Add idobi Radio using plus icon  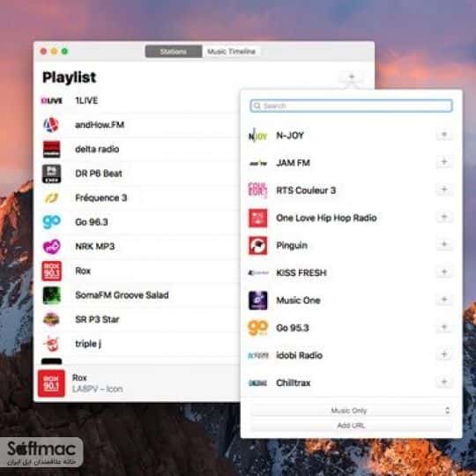(x=443, y=354)
